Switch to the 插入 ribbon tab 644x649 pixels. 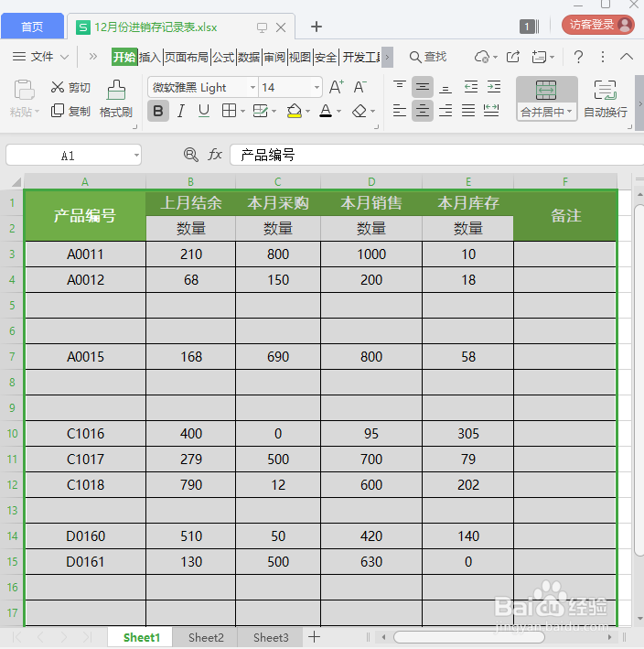(150, 57)
